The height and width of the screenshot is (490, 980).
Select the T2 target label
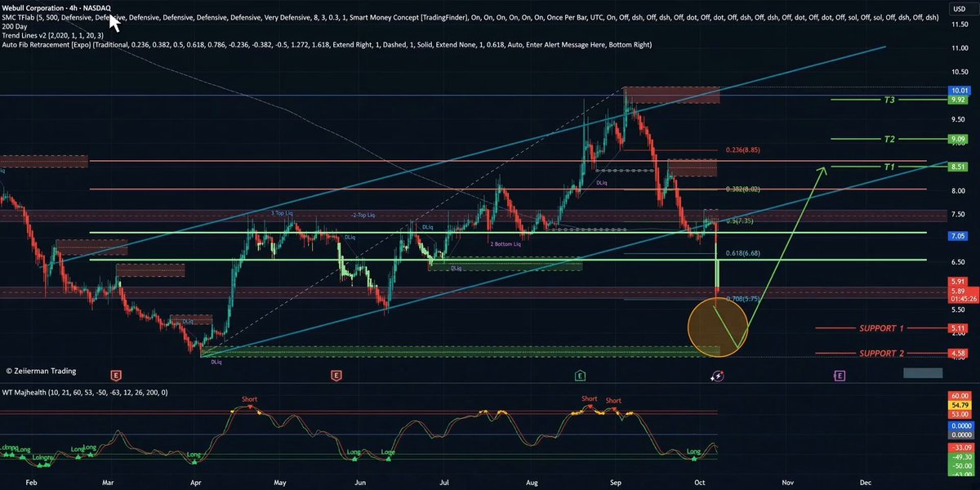click(x=889, y=139)
